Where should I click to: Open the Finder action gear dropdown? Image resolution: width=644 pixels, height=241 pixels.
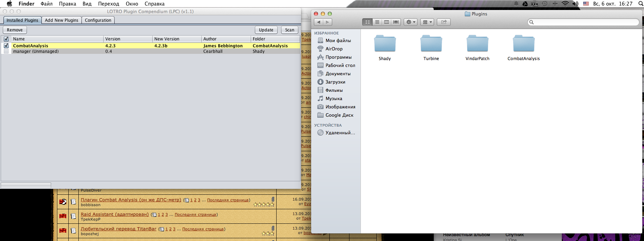click(x=411, y=22)
